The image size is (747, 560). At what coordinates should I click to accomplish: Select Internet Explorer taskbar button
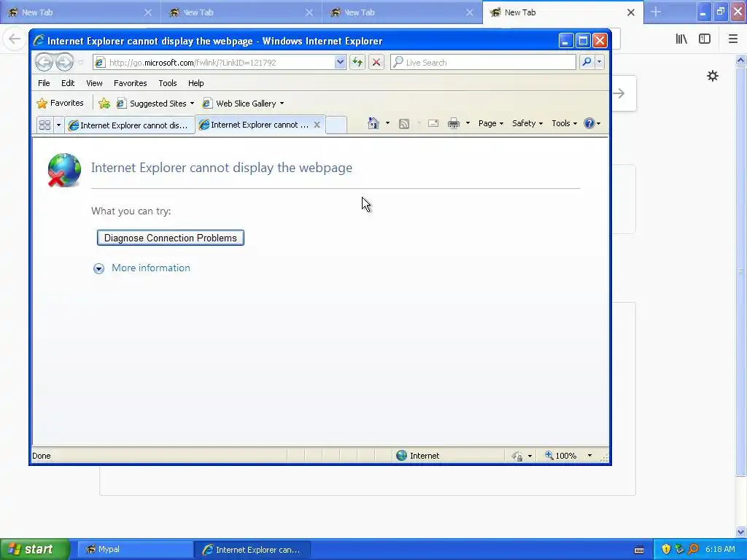[252, 550]
